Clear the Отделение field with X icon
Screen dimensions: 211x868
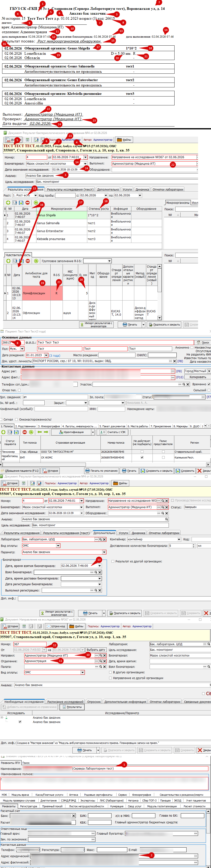click(105, 661)
